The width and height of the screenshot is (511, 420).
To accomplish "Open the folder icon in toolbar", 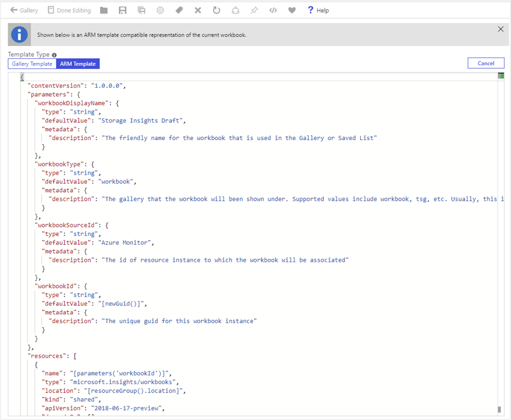I will (104, 11).
